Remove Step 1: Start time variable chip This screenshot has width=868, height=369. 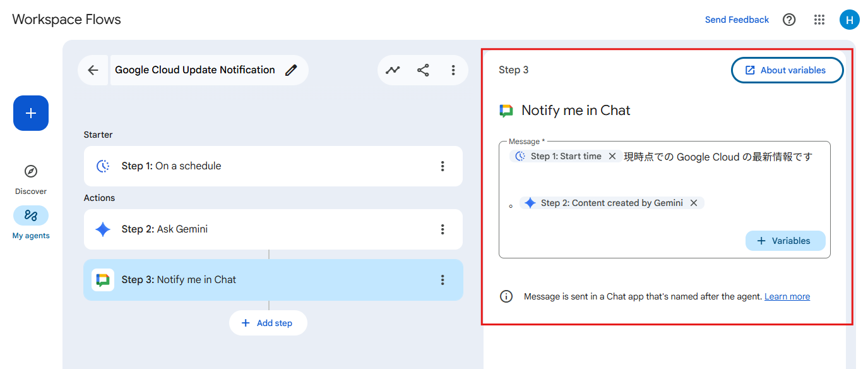[612, 156]
